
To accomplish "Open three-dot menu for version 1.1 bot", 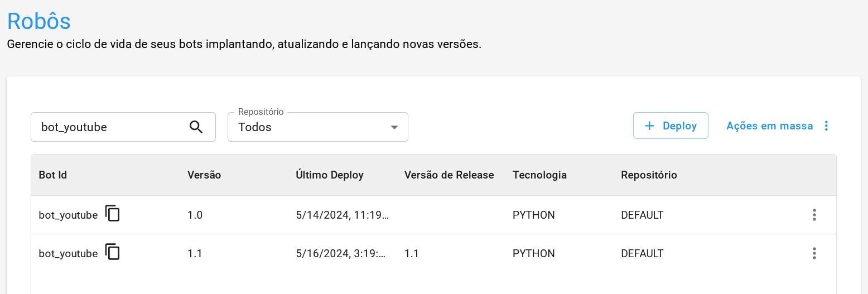I will (814, 253).
